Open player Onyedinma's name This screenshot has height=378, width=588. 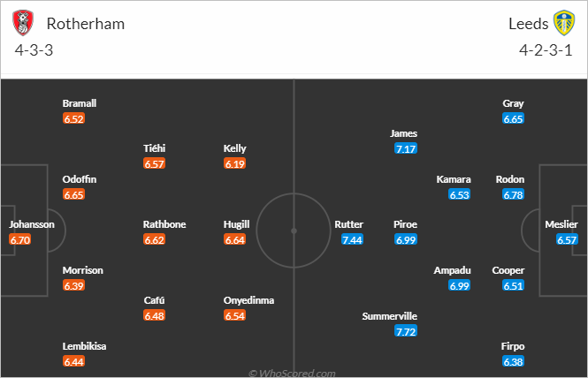tap(248, 300)
